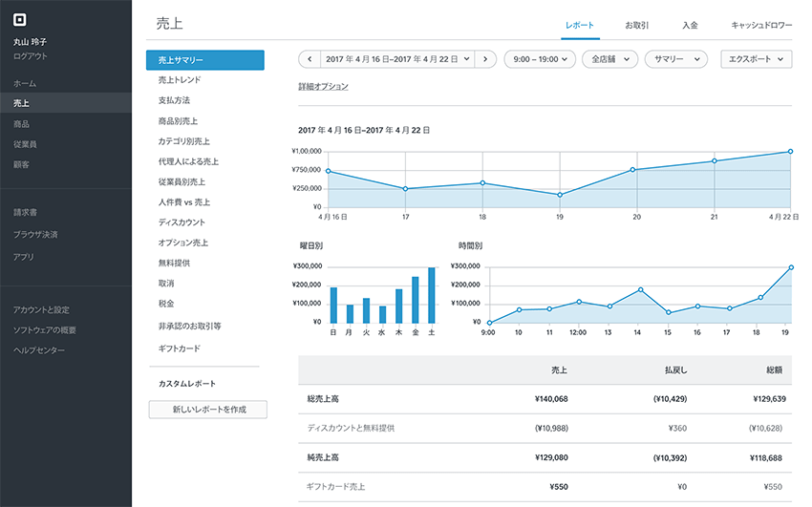Go to next date range arrow
This screenshot has height=507, width=812.
(486, 59)
